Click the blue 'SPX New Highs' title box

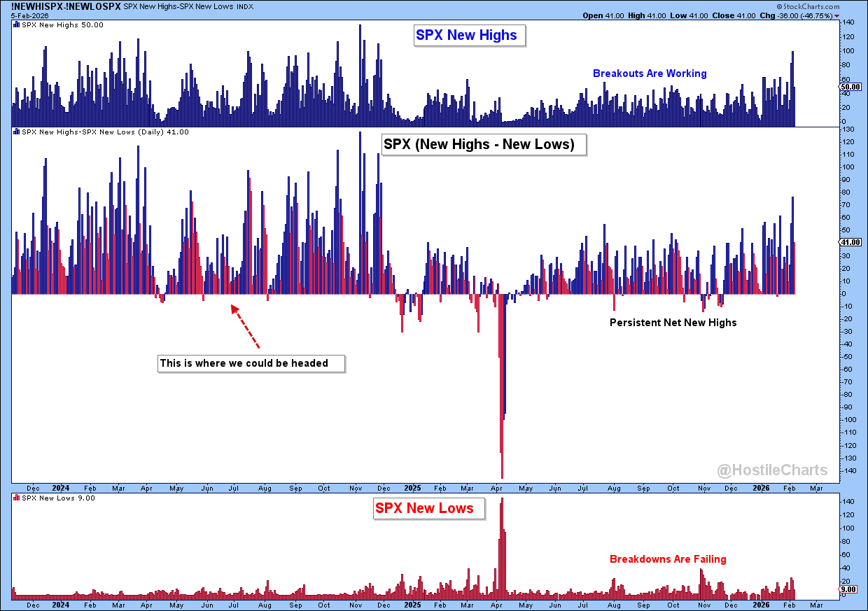pyautogui.click(x=466, y=36)
